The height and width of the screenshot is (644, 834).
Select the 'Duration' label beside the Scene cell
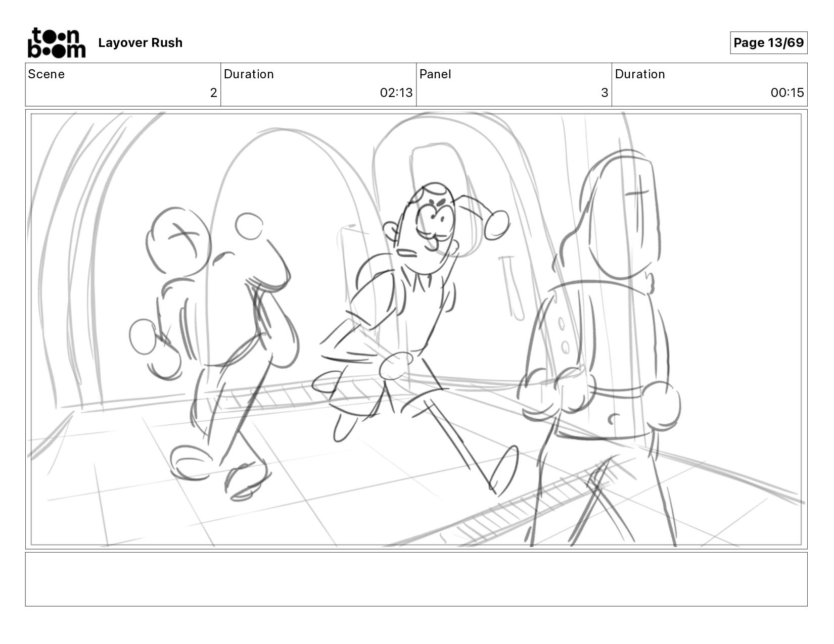249,74
